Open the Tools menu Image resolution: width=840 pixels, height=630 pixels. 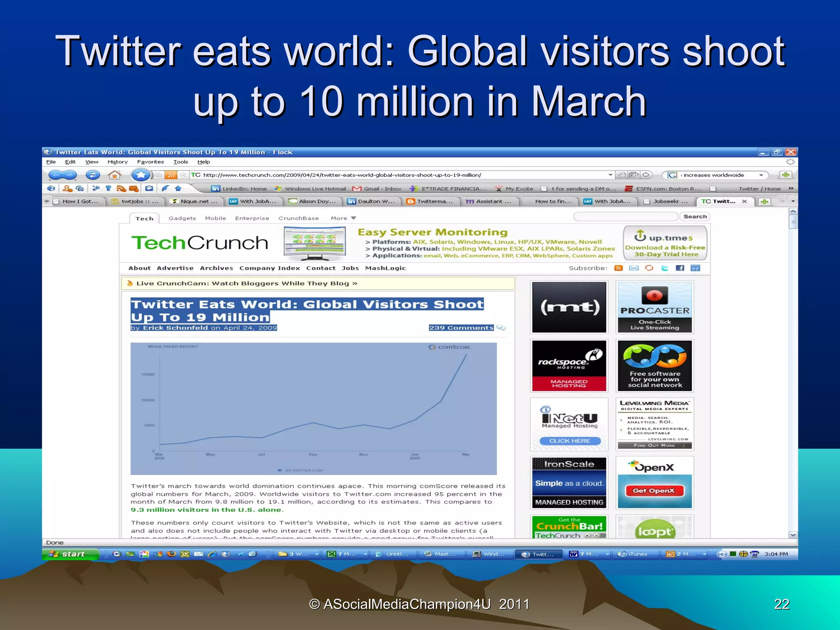pyautogui.click(x=180, y=162)
